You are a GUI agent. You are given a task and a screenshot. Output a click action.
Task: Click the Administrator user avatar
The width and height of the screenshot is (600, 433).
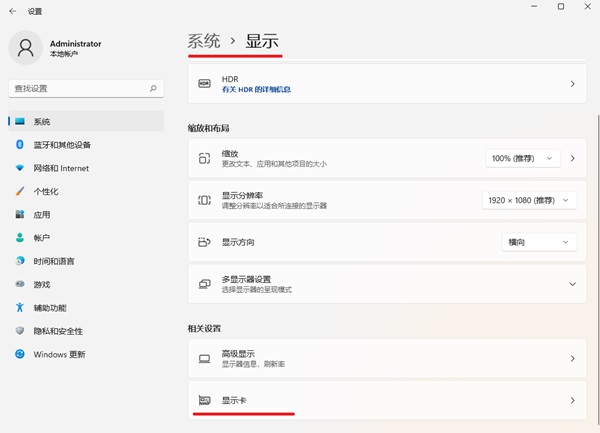tap(25, 48)
